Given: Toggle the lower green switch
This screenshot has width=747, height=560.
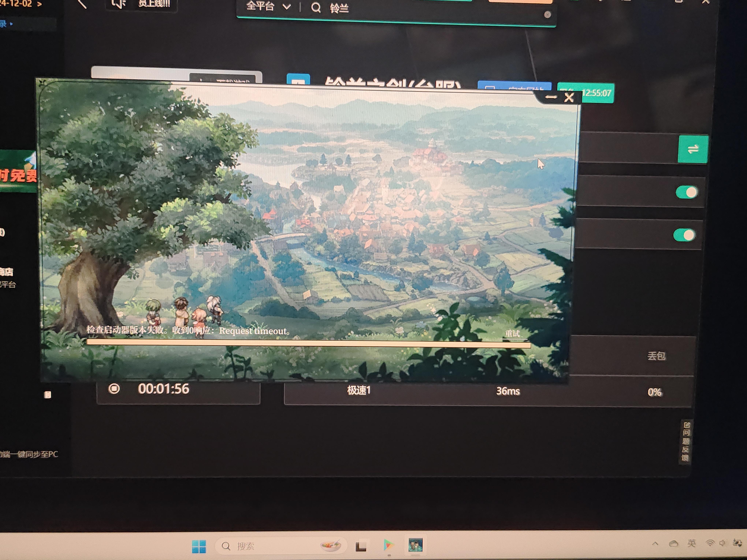Looking at the screenshot, I should pyautogui.click(x=684, y=235).
